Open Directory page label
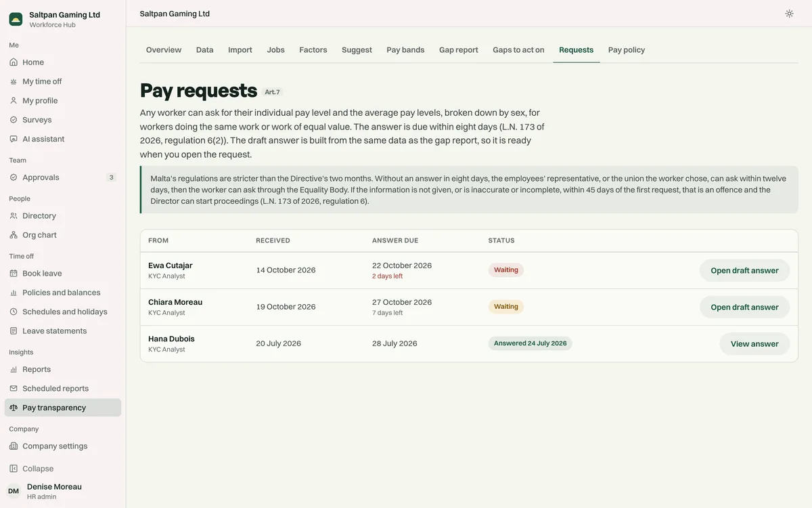Image resolution: width=812 pixels, height=508 pixels. pyautogui.click(x=39, y=216)
